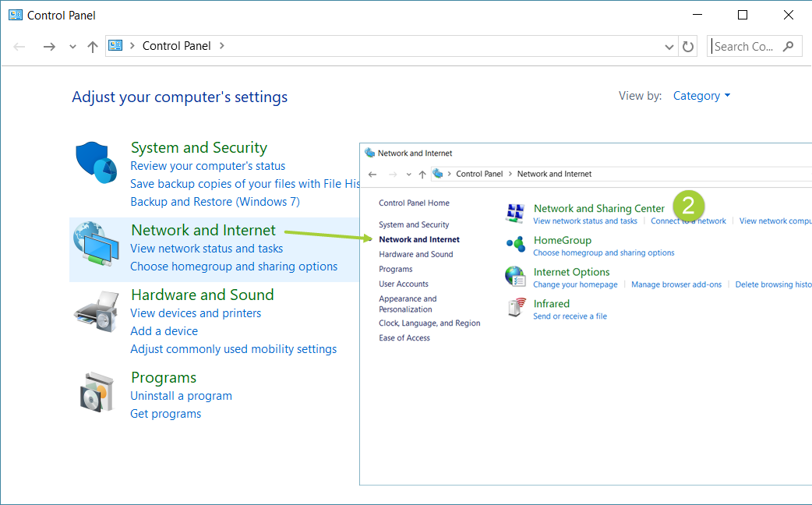Screen dimensions: 812x505
Task: Go up one level with Up arrow
Action: (x=93, y=47)
